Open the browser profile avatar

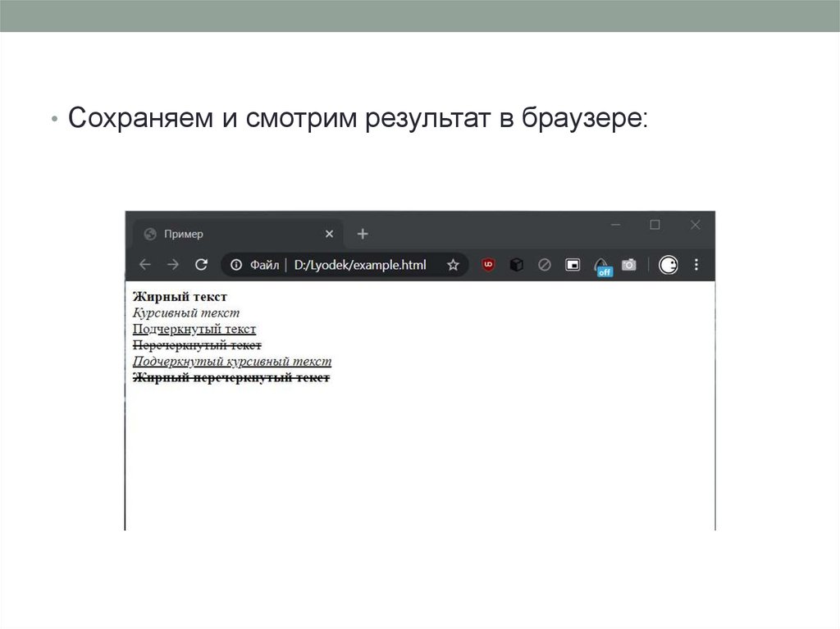coord(668,265)
